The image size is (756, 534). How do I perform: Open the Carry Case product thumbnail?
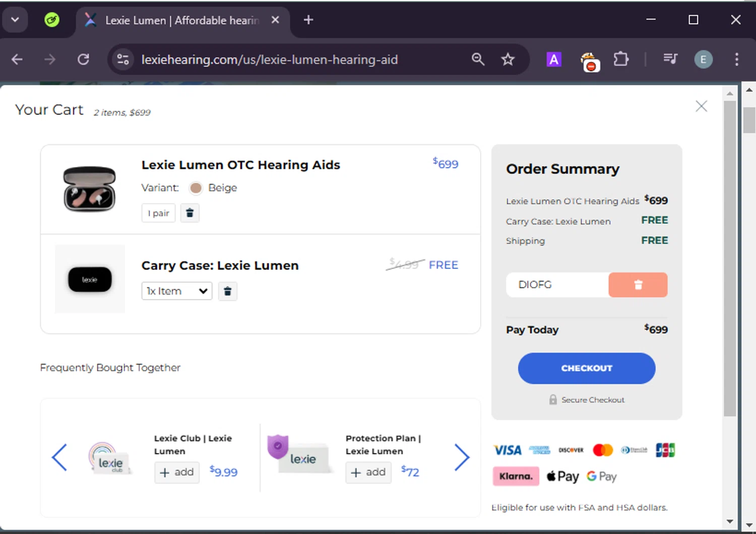pyautogui.click(x=90, y=279)
